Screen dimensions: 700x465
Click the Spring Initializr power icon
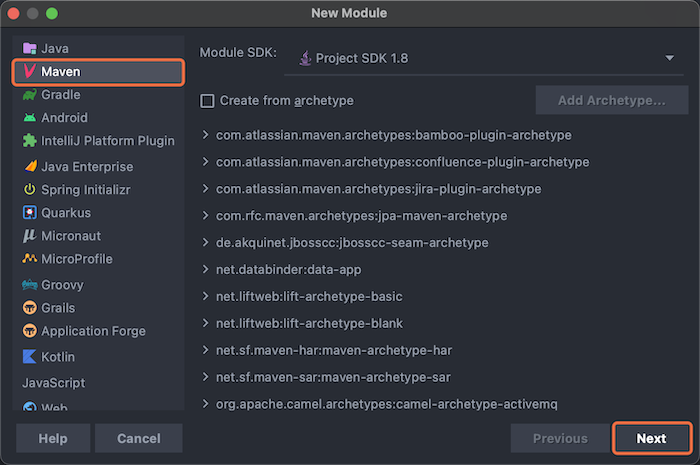[29, 190]
